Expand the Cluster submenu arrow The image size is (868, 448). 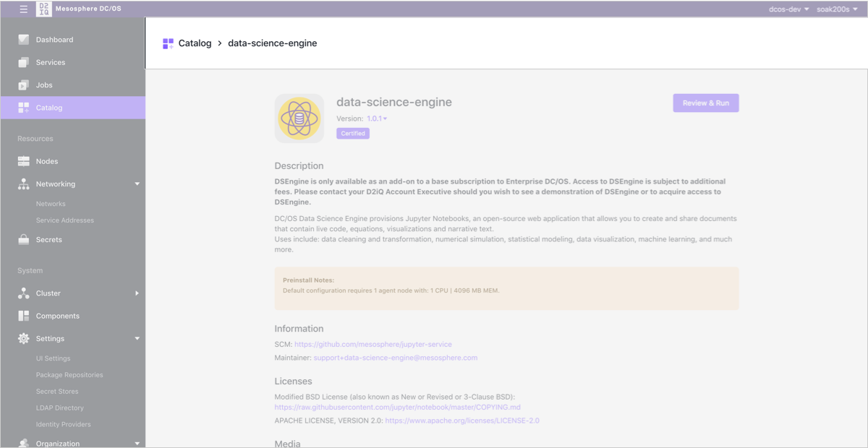click(x=137, y=293)
